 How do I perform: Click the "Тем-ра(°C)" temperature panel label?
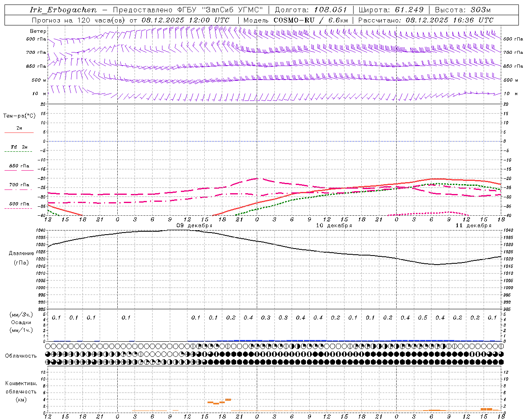19,116
